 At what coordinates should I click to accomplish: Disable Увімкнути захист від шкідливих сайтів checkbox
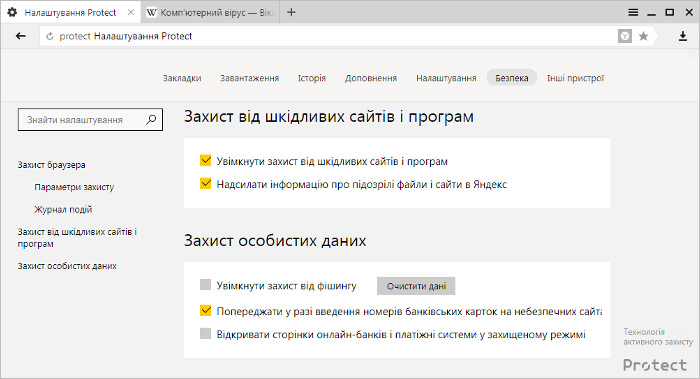point(205,161)
